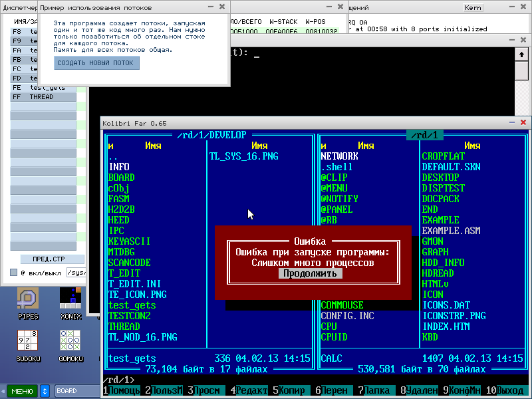Launch the XONIX game icon
This screenshot has width=532, height=399.
coord(70,299)
